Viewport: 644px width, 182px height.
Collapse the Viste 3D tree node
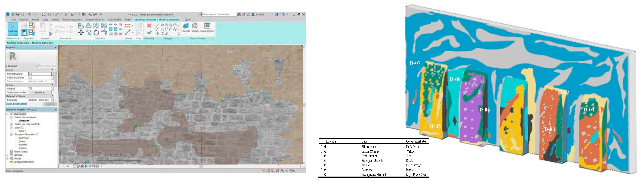click(11, 128)
